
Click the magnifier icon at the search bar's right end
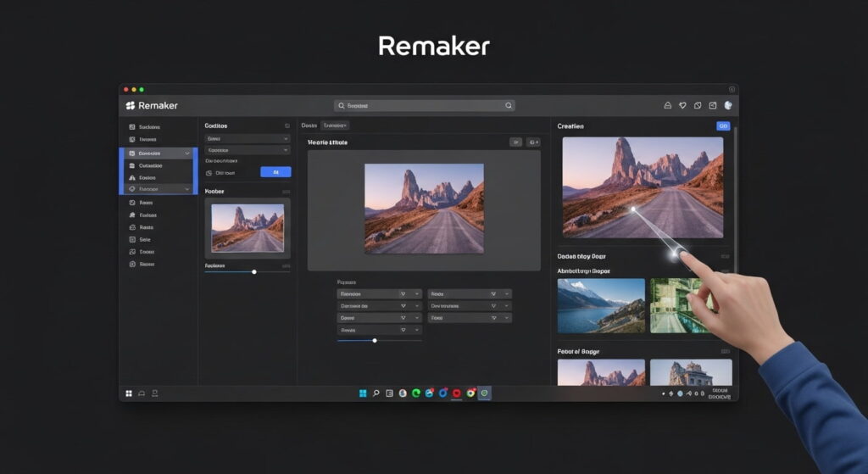(509, 106)
